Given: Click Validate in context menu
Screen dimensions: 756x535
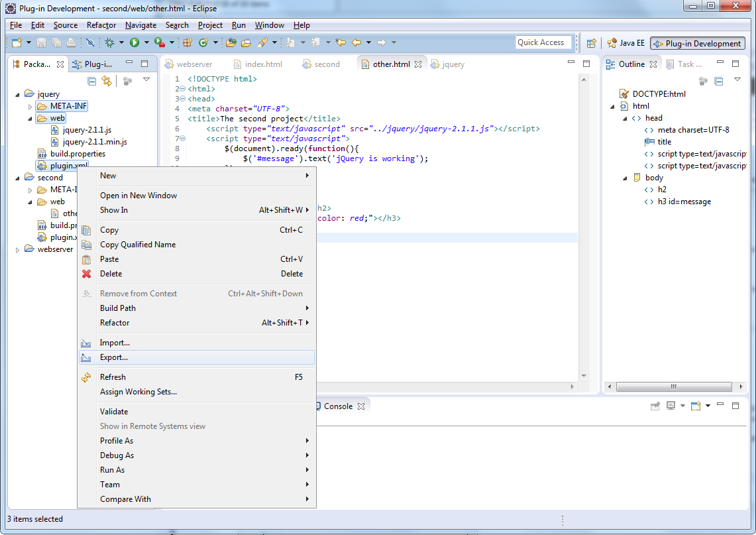Looking at the screenshot, I should coord(197,412).
